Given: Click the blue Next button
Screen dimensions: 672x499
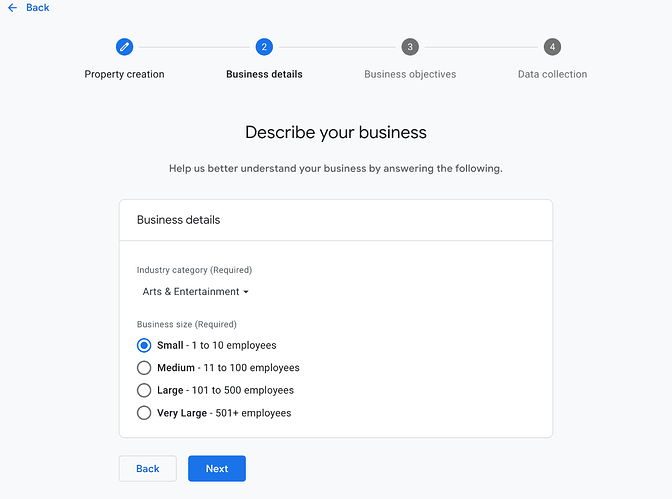Looking at the screenshot, I should (217, 469).
